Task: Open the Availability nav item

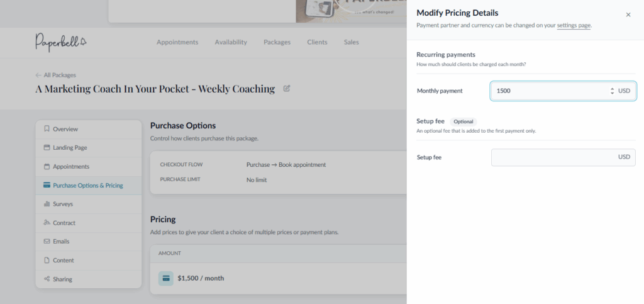Action: coord(231,42)
